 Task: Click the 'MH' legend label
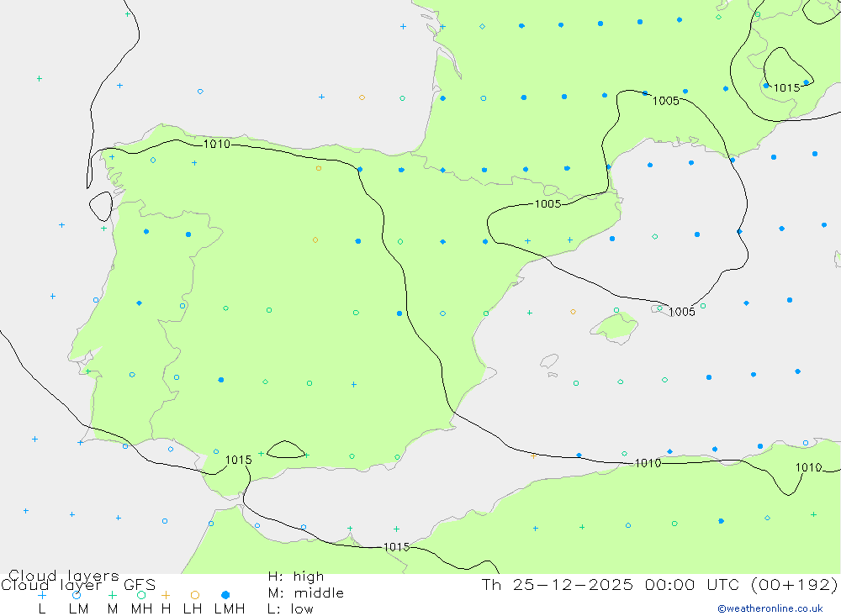(x=141, y=609)
